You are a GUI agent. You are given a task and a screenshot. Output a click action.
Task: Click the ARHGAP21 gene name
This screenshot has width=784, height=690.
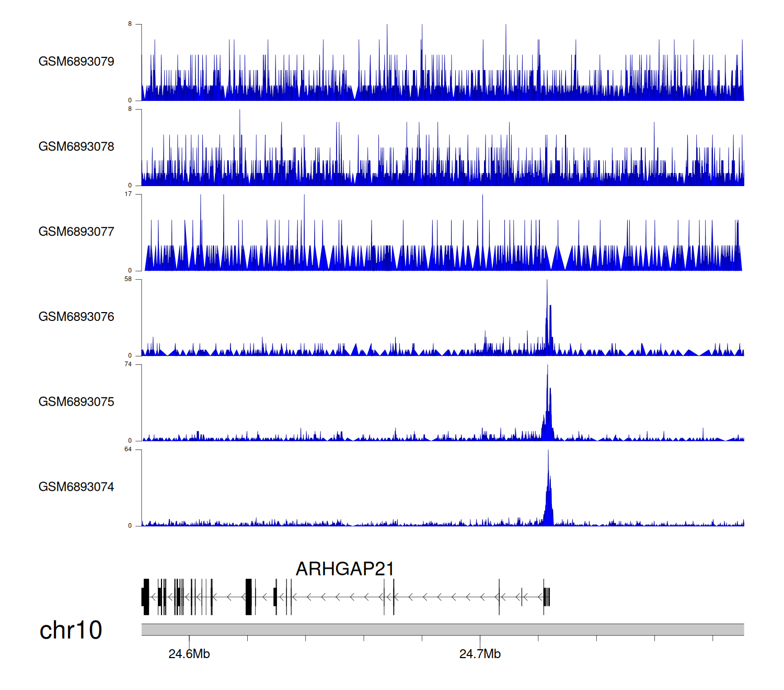pyautogui.click(x=344, y=569)
